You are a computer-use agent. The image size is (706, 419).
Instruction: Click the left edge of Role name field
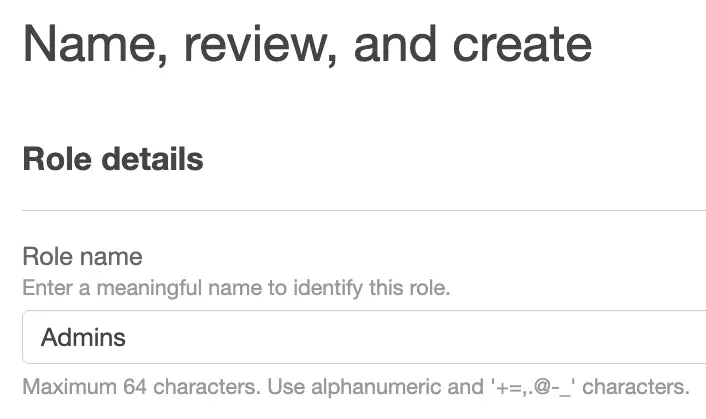27,337
